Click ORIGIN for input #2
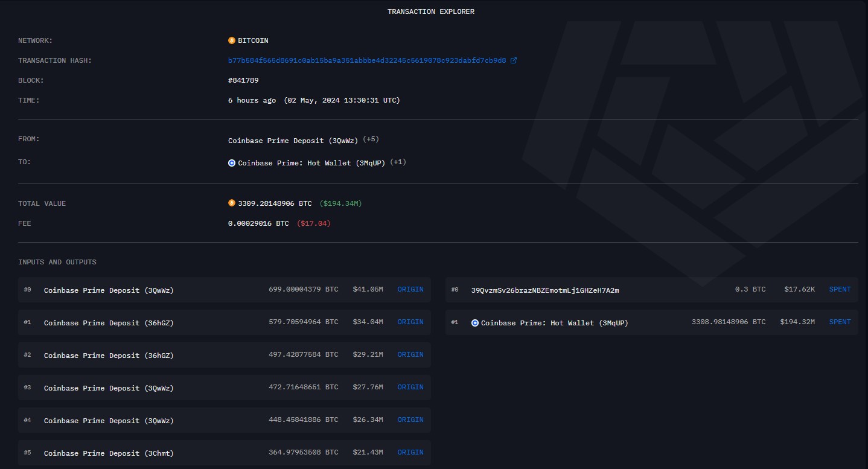The image size is (868, 469). (410, 355)
